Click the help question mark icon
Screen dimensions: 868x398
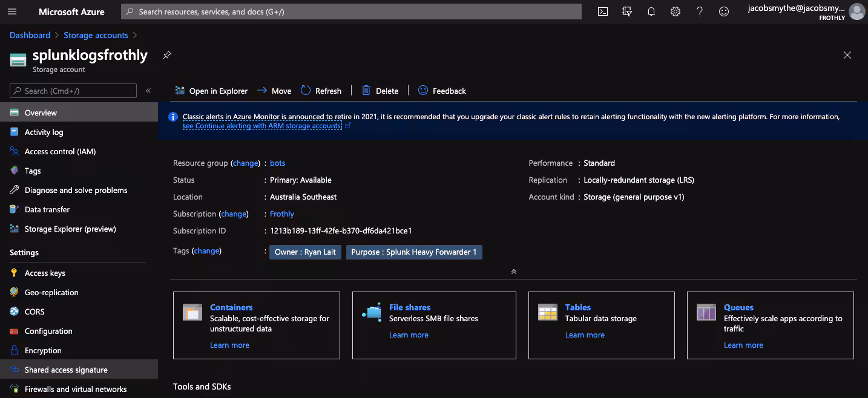pyautogui.click(x=700, y=11)
